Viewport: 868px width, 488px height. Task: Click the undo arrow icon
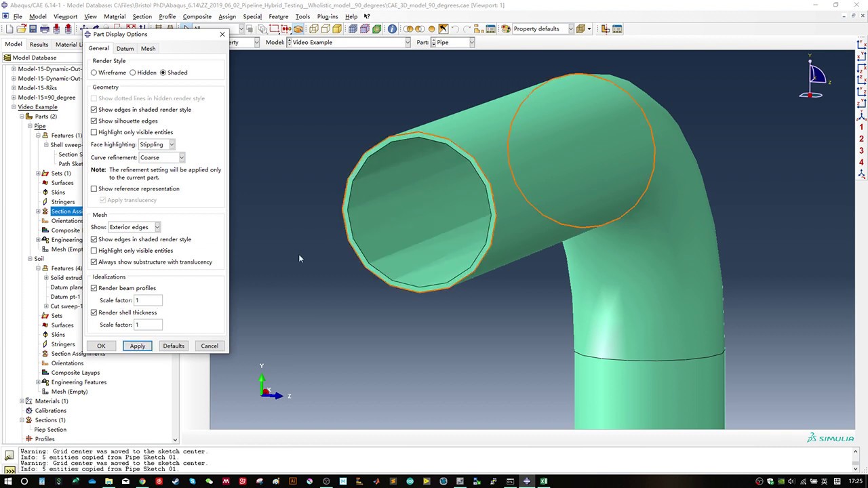pyautogui.click(x=454, y=28)
